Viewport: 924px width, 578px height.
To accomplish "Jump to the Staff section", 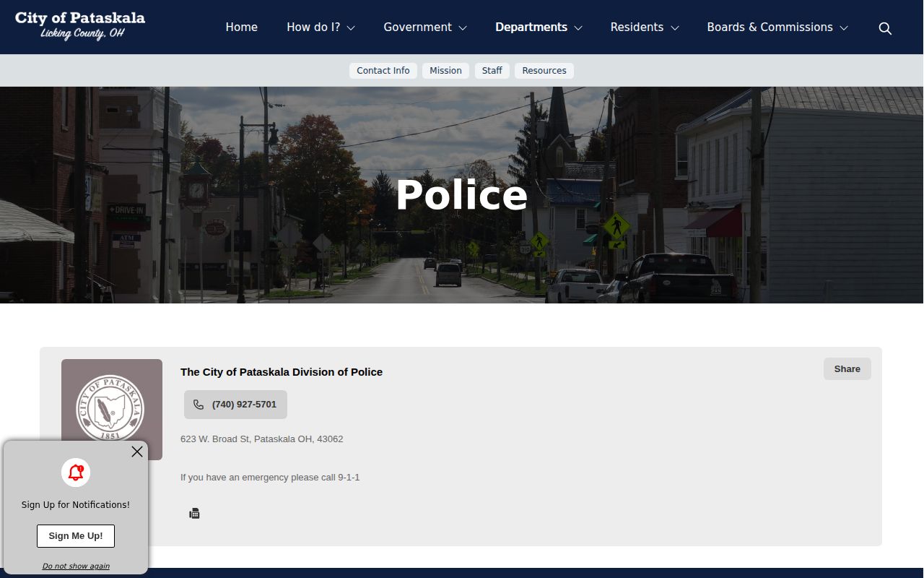I will pos(492,70).
